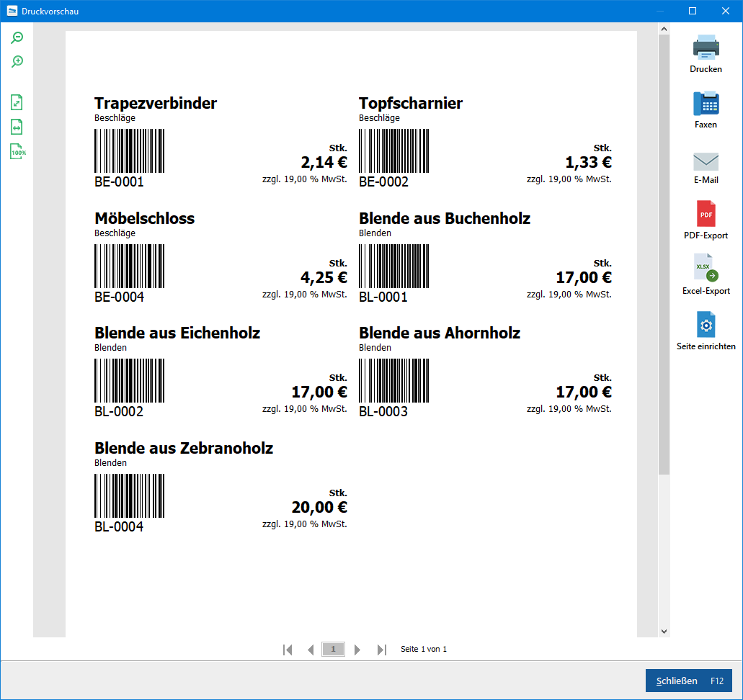This screenshot has width=743, height=700.
Task: Click the BL-0001 barcode
Action: coord(393,266)
